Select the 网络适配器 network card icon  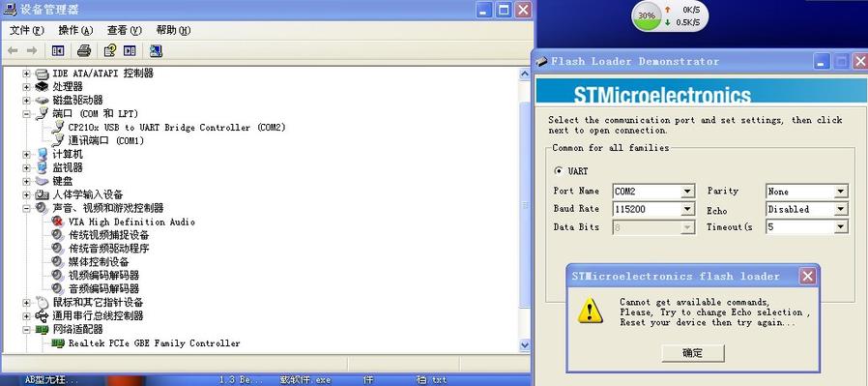click(43, 330)
